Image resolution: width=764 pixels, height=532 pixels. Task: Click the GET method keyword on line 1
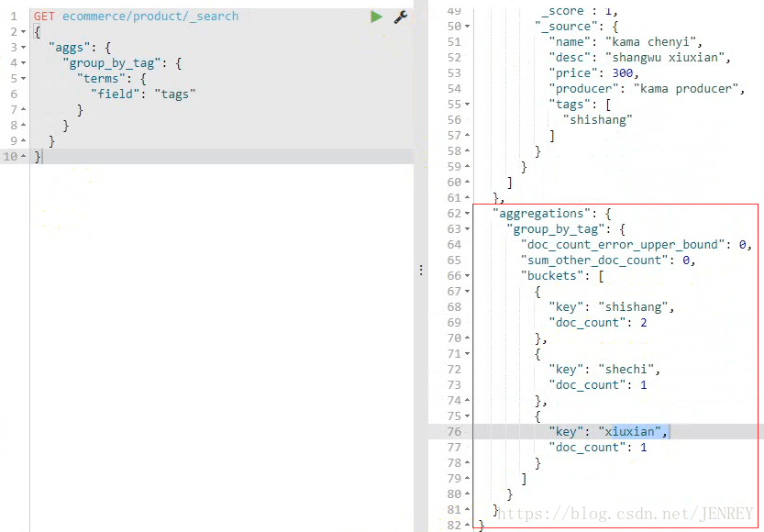tap(44, 17)
